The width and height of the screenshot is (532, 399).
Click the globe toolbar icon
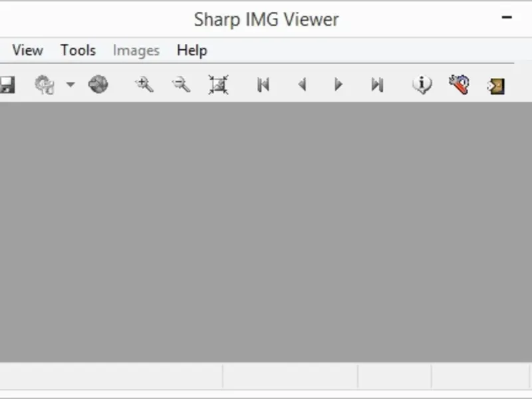(x=98, y=84)
